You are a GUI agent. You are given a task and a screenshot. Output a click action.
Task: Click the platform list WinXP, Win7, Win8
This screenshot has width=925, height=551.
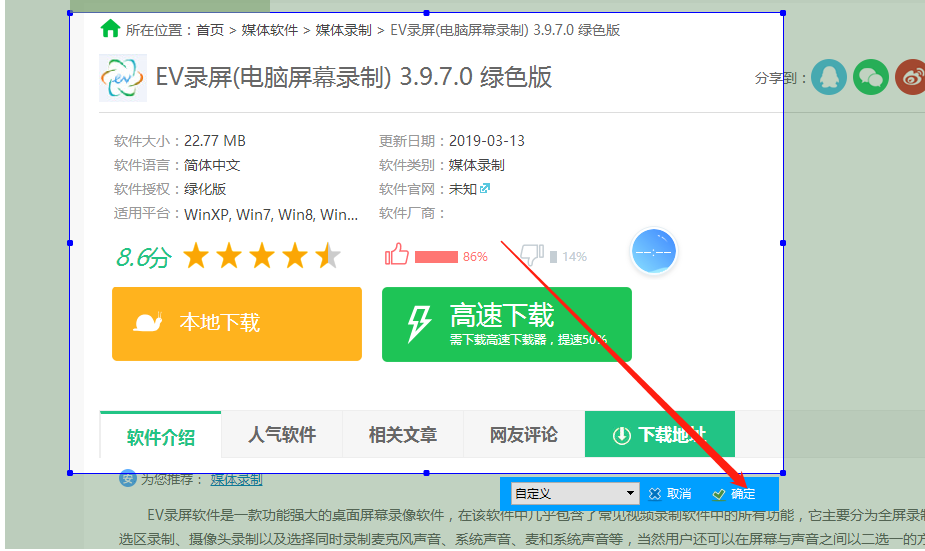click(271, 214)
